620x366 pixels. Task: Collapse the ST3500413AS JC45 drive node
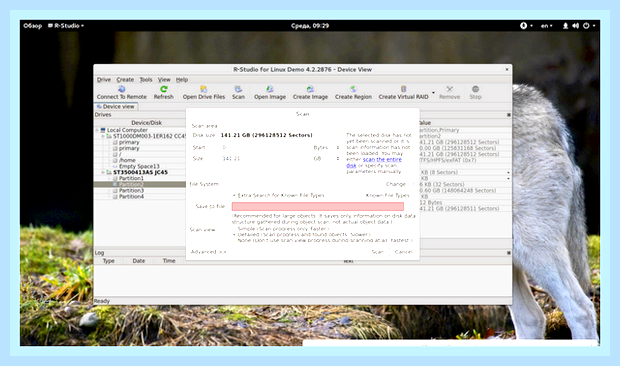[x=103, y=172]
